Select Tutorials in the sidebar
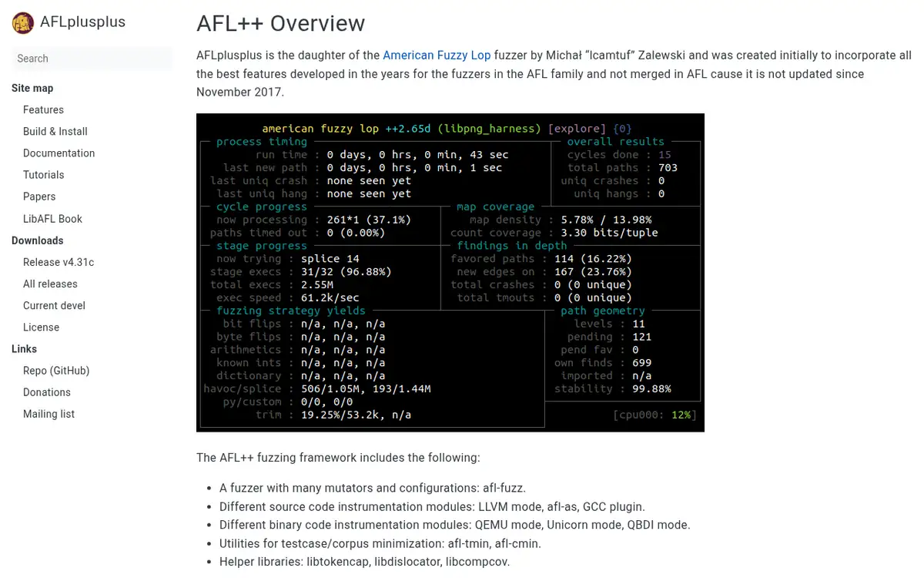This screenshot has height=578, width=924. [44, 175]
